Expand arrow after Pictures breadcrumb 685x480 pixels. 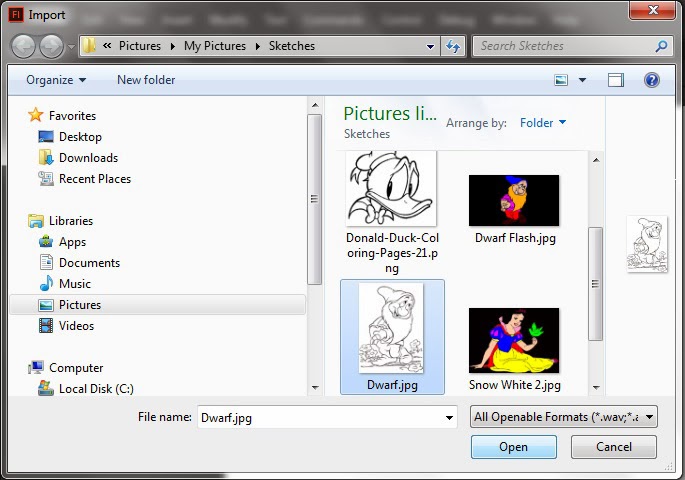173,46
